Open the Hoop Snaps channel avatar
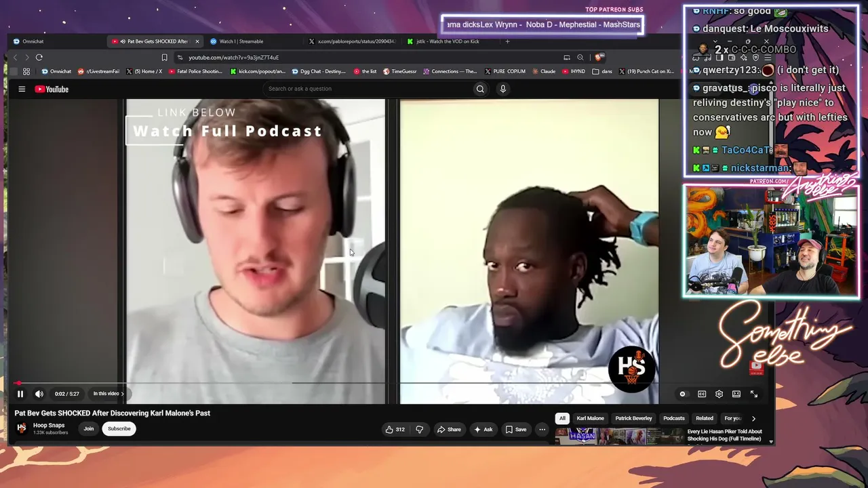 [x=22, y=428]
